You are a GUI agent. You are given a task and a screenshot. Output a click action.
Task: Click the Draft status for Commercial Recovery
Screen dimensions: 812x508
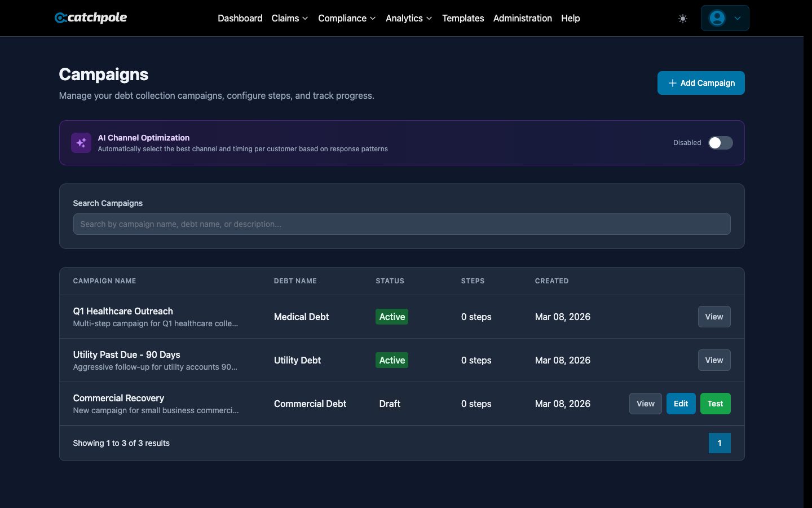pyautogui.click(x=390, y=404)
